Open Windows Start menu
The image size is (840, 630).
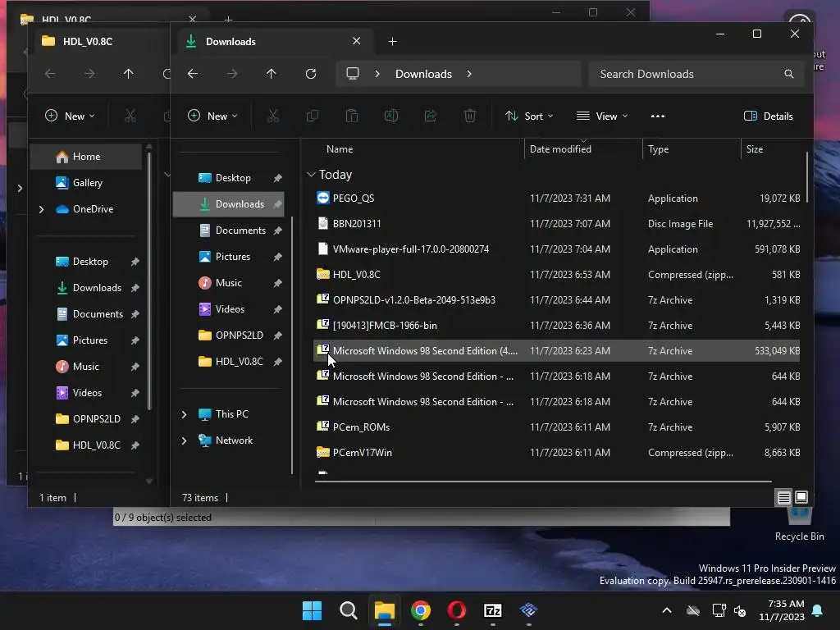pos(312,610)
